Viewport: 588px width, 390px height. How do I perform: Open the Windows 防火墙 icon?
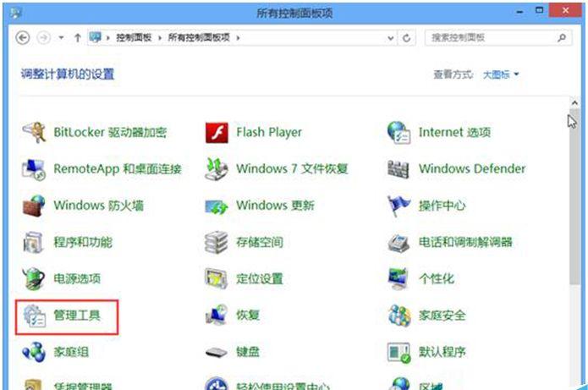34,206
